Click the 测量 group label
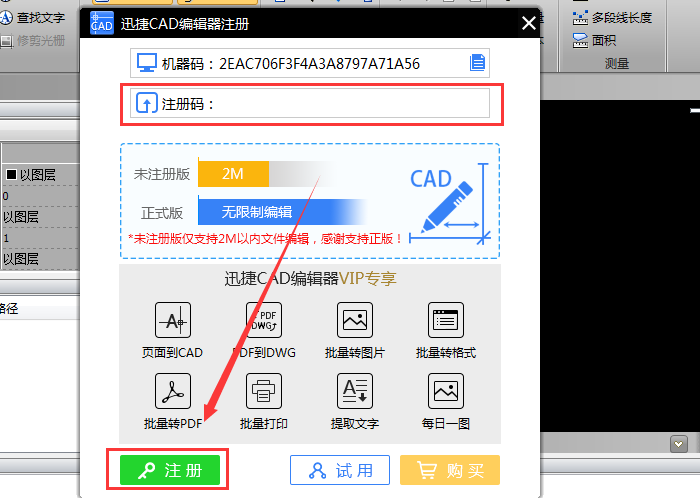Image resolution: width=700 pixels, height=498 pixels. coord(617,63)
